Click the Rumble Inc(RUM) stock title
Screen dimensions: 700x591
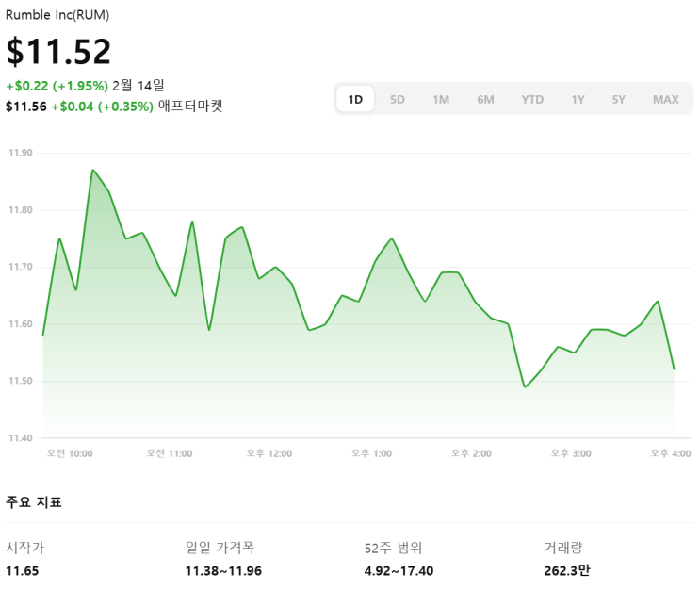57,15
